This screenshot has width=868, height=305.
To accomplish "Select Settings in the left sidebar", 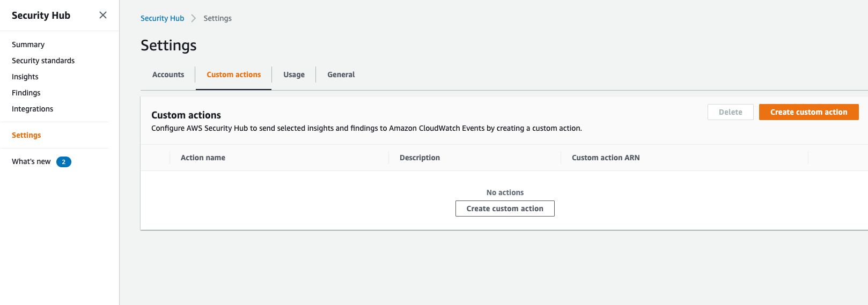I will point(26,135).
